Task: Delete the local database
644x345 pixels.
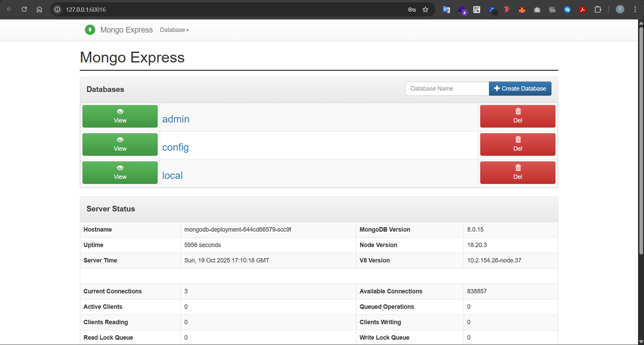Action: [518, 173]
